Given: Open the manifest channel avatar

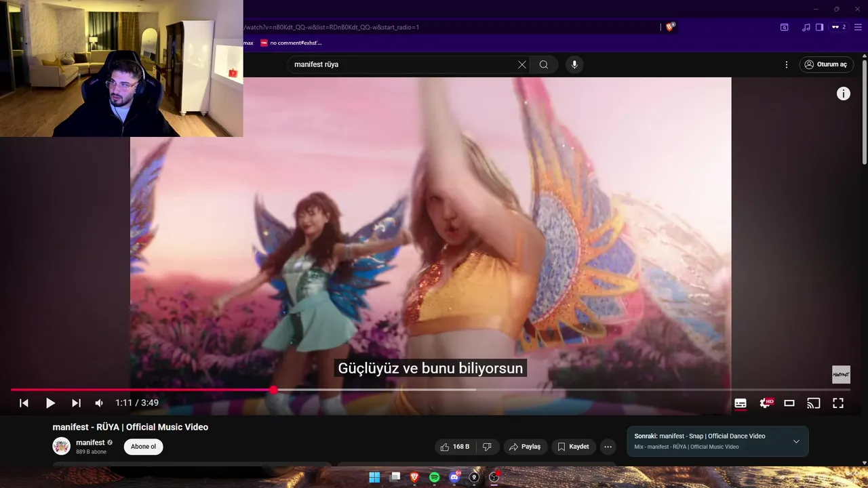Looking at the screenshot, I should pos(62,446).
